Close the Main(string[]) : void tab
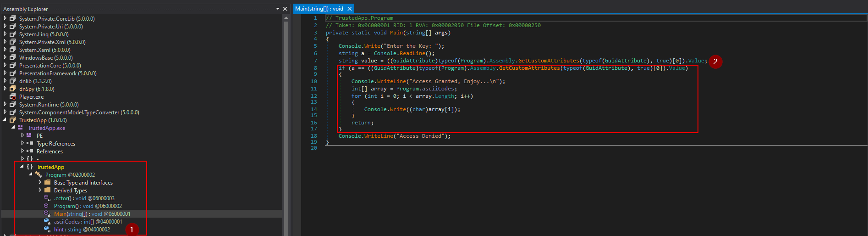This screenshot has height=236, width=868. (350, 9)
